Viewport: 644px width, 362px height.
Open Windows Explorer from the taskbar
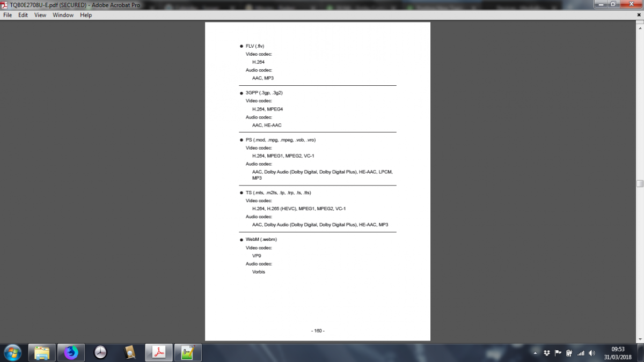pos(42,352)
